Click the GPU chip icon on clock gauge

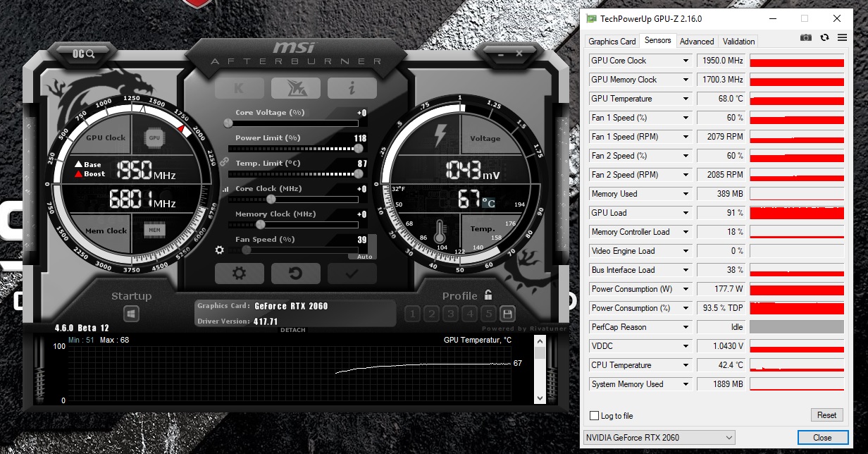click(x=154, y=138)
